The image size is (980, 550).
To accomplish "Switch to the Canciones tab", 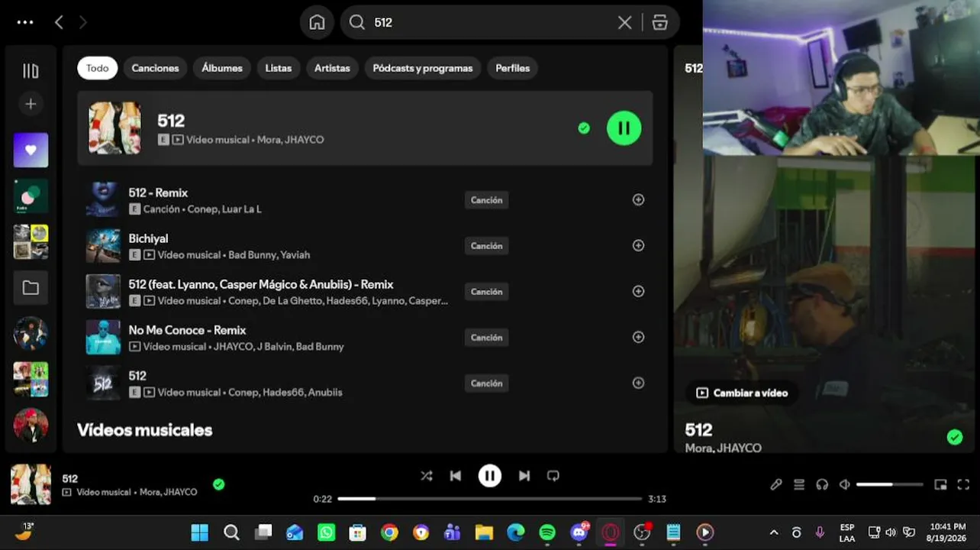I will click(x=155, y=68).
